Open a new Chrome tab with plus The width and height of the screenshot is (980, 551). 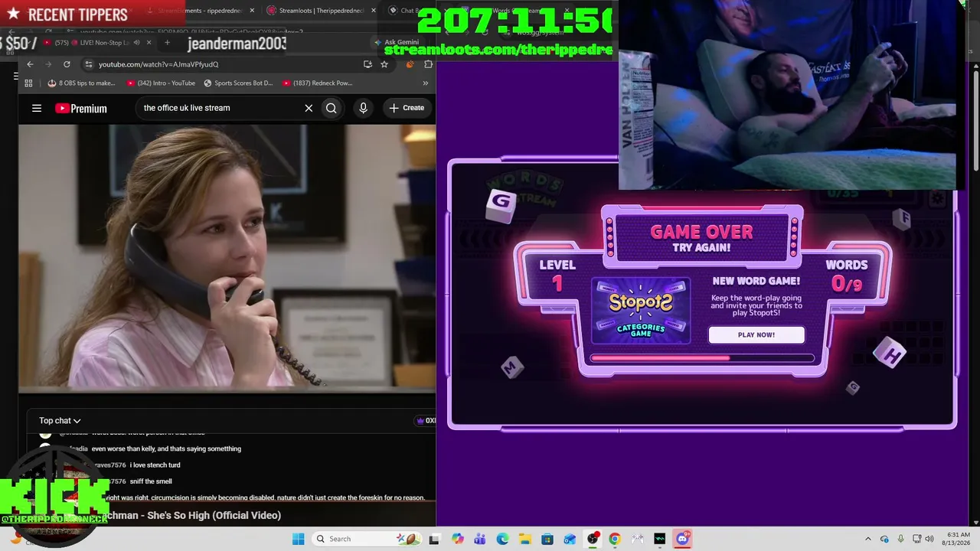point(167,43)
